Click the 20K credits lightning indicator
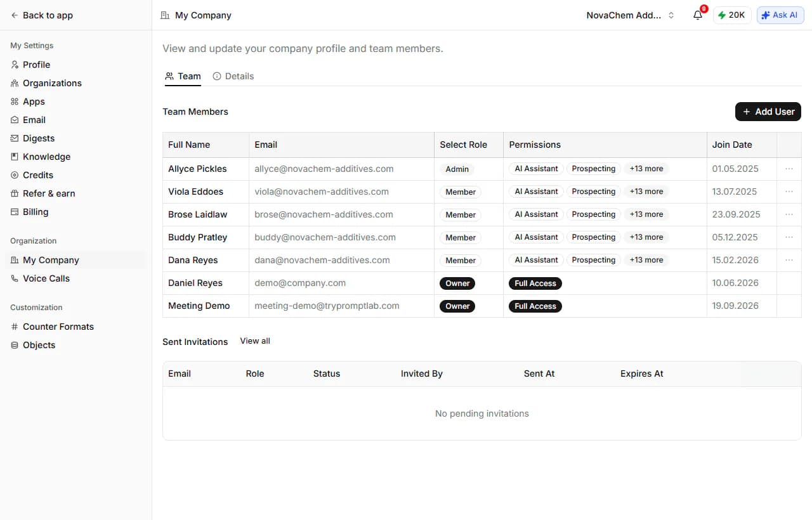 point(732,15)
